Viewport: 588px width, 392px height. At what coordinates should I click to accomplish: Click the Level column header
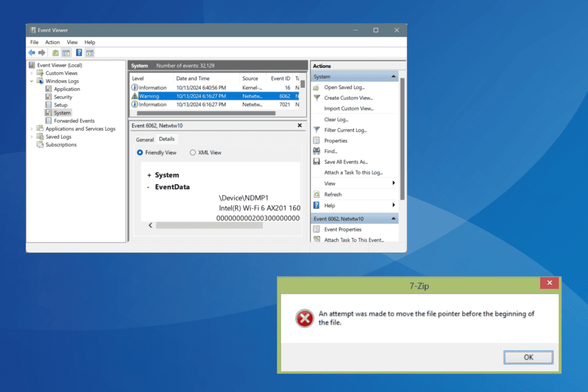tap(152, 78)
